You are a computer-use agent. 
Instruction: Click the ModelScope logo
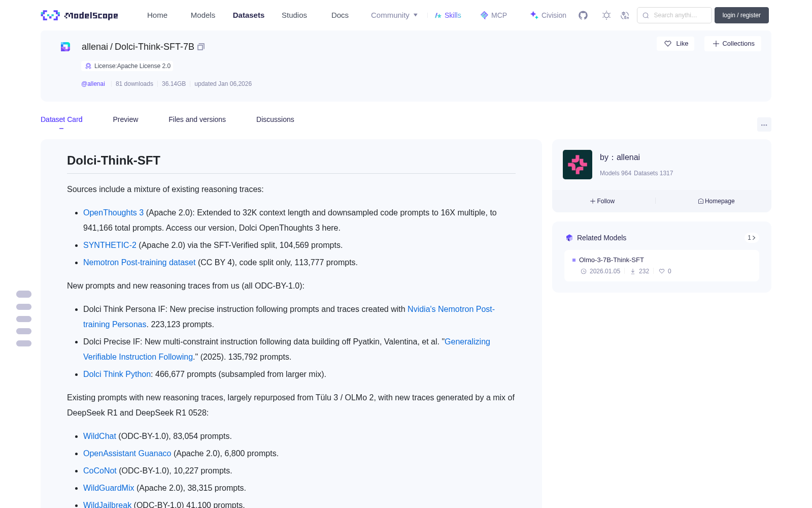click(79, 15)
